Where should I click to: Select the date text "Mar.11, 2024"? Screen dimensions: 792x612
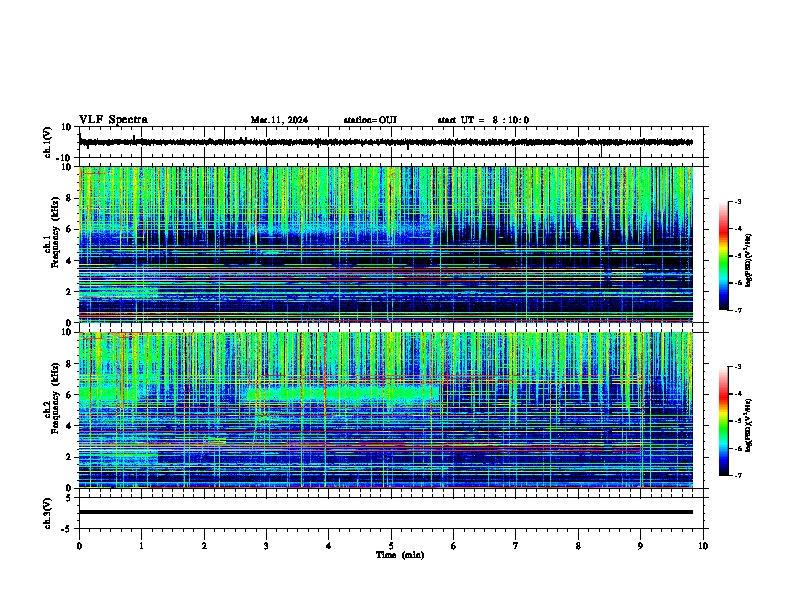pyautogui.click(x=279, y=120)
